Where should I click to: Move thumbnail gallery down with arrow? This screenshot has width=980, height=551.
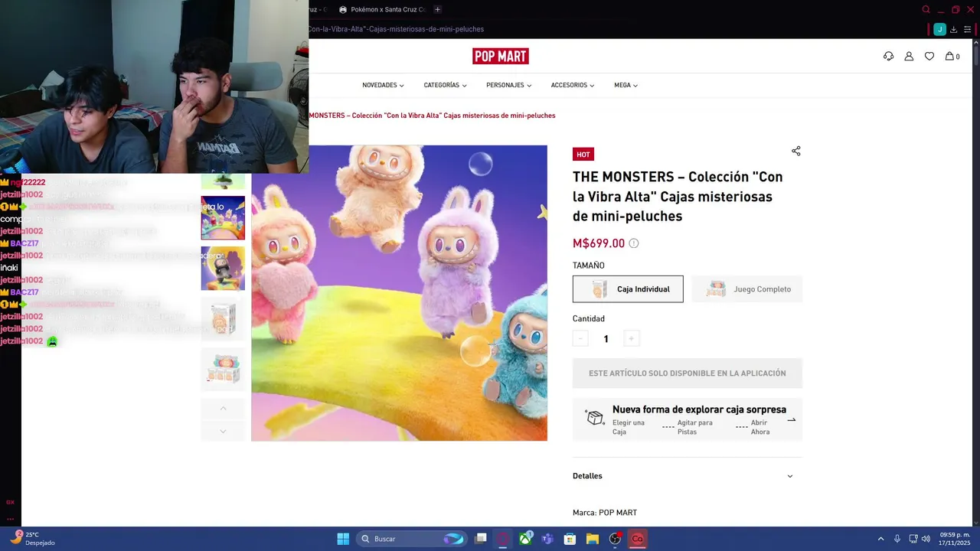[x=223, y=432]
